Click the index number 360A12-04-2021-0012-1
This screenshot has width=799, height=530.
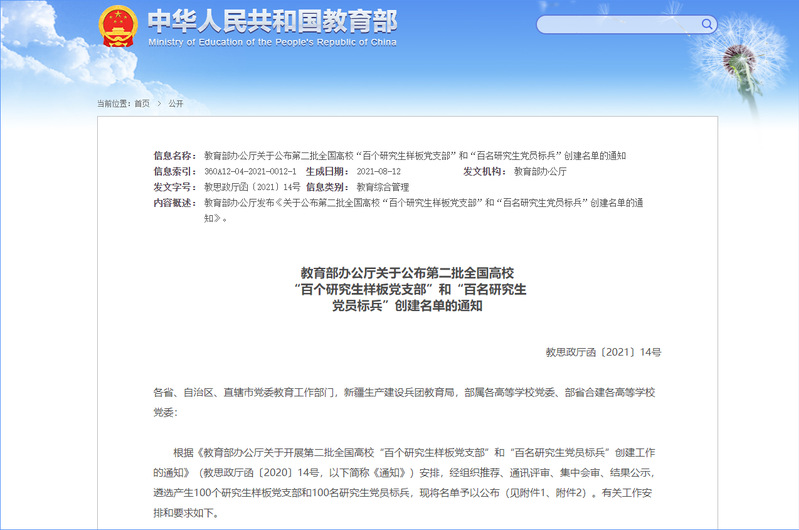pos(250,172)
